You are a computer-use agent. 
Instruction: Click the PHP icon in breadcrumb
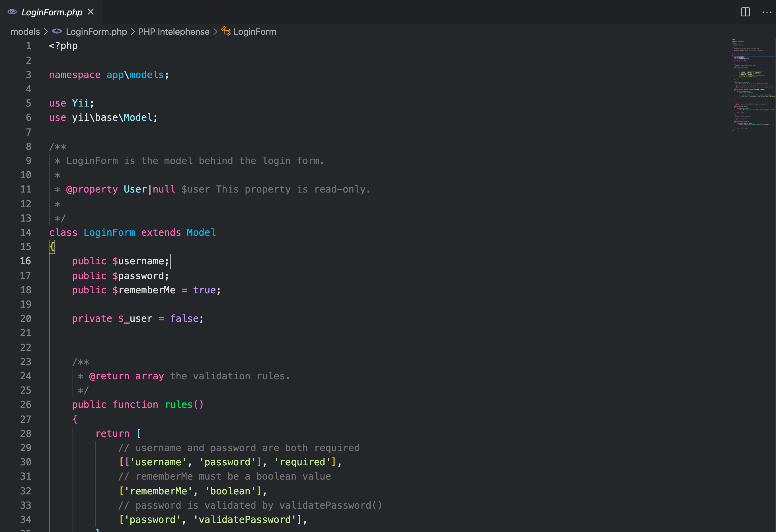pyautogui.click(x=57, y=31)
